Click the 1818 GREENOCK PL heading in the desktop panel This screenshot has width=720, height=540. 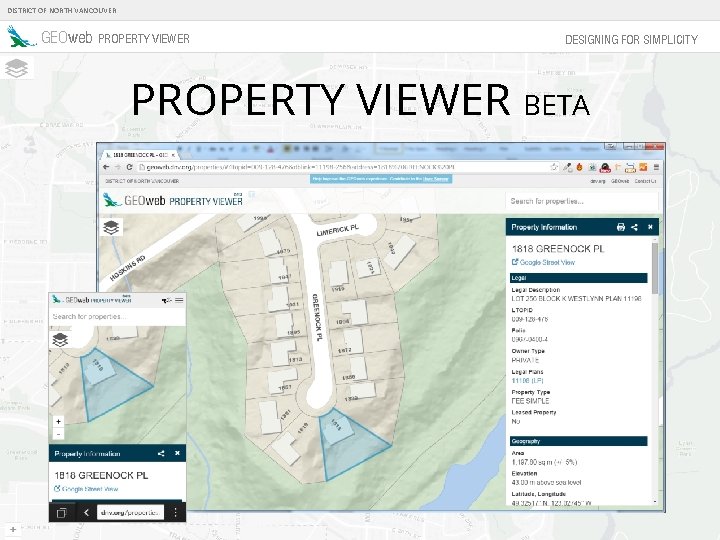[x=558, y=248]
